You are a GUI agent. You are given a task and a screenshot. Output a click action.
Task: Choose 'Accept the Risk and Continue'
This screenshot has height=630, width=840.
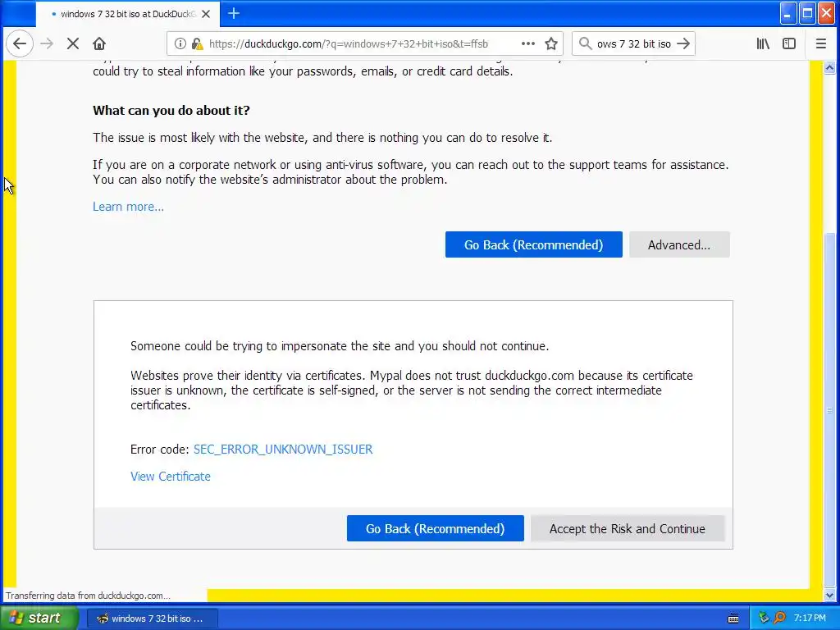click(628, 529)
